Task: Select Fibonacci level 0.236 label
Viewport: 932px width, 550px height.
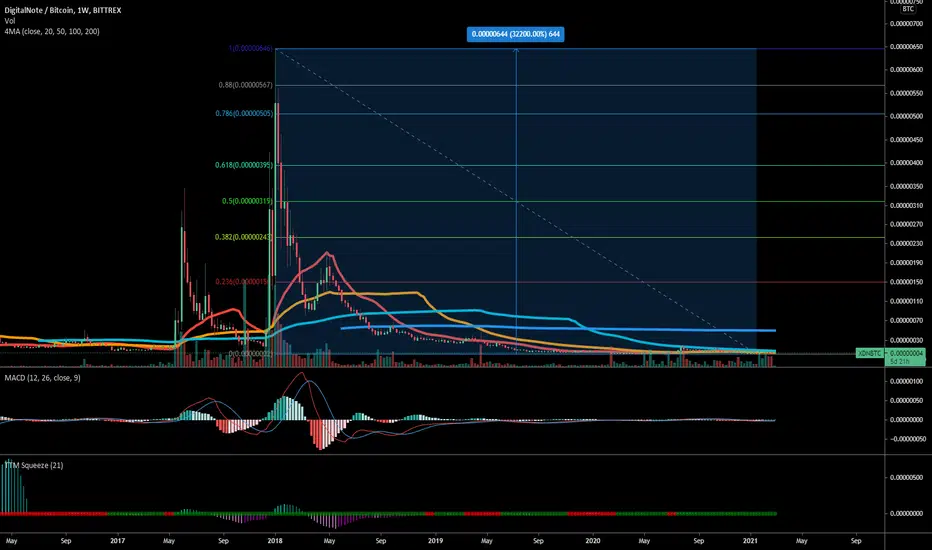Action: pos(244,281)
